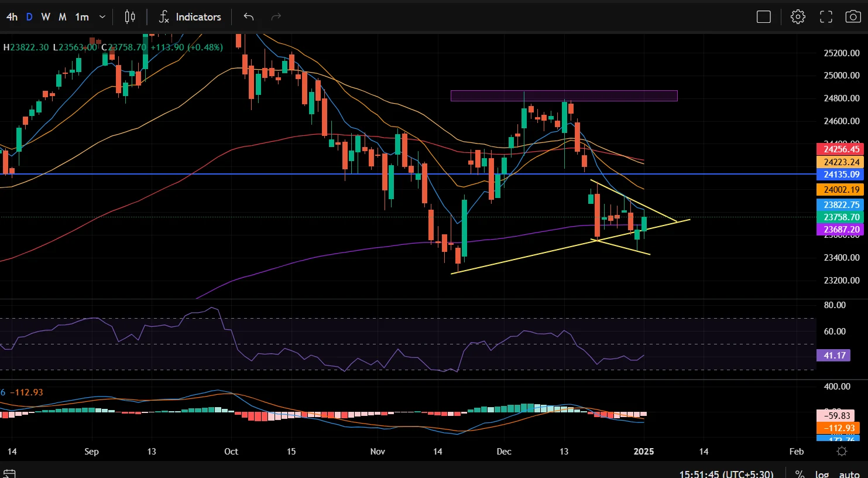Open the Indicators dialog
The height and width of the screenshot is (478, 868).
tap(190, 17)
